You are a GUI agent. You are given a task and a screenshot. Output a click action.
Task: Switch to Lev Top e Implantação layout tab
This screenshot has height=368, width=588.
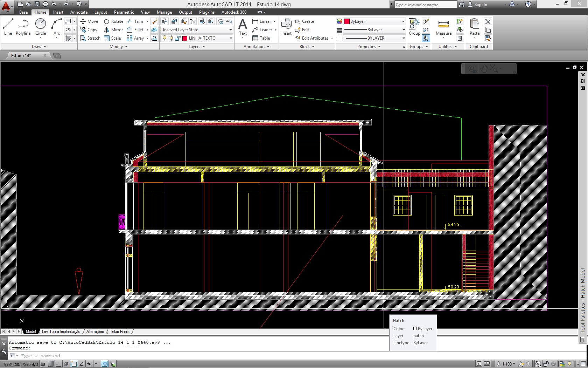click(x=61, y=332)
